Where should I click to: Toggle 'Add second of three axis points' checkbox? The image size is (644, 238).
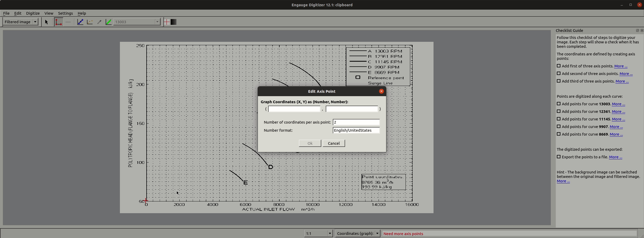coord(559,74)
